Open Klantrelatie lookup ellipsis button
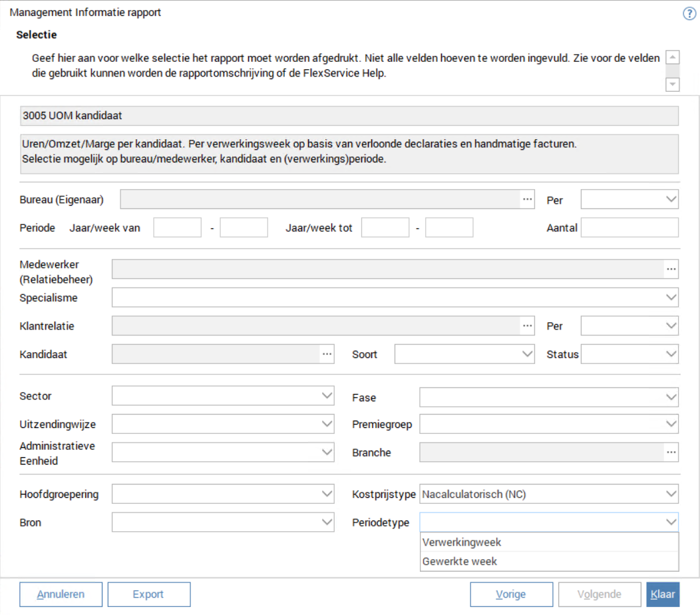Image resolution: width=700 pixels, height=615 pixels. pos(528,325)
